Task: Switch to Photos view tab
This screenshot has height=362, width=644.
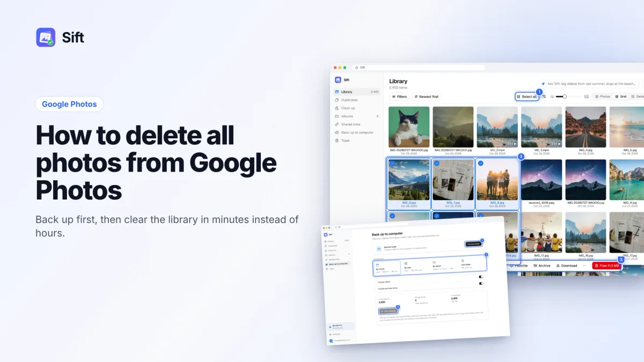Action: [x=603, y=97]
